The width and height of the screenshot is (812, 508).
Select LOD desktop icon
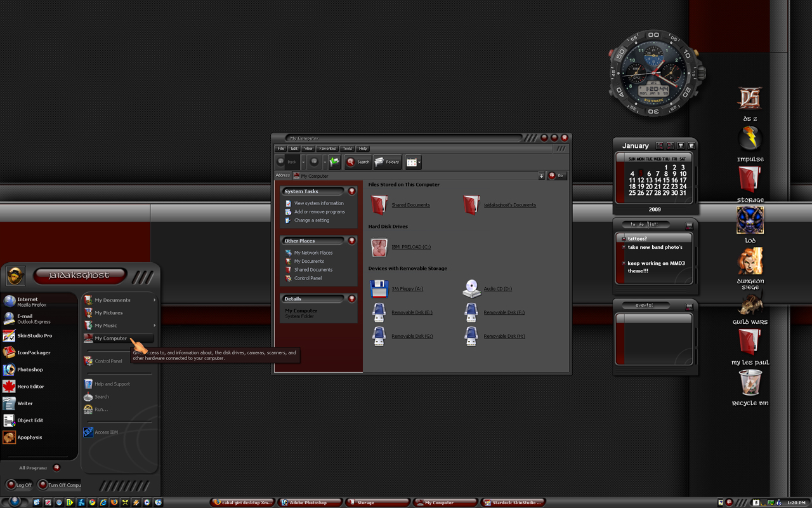coord(750,225)
